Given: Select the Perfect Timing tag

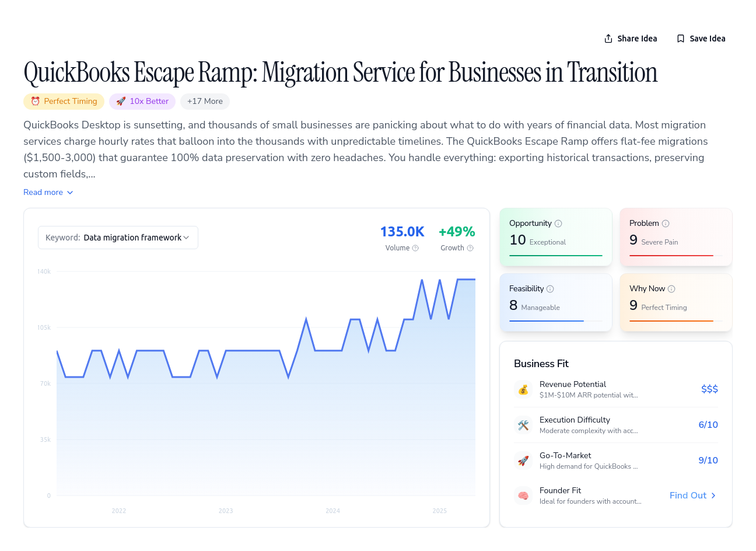Looking at the screenshot, I should [x=64, y=102].
